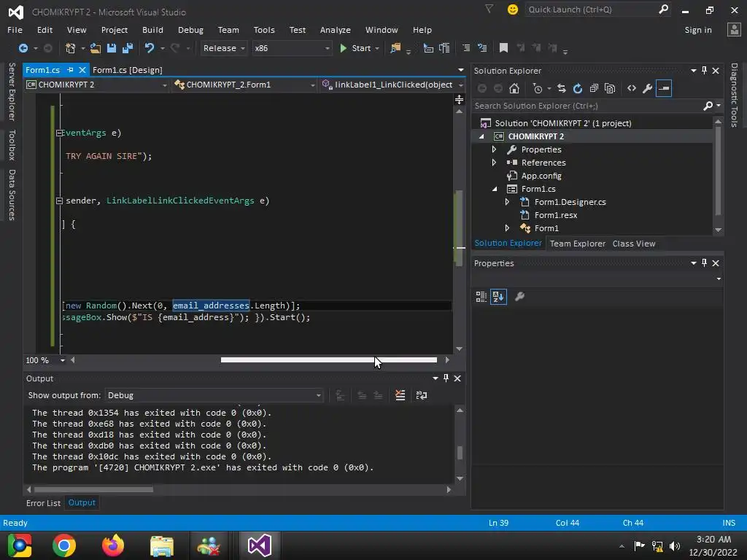Click the feedback smiley face icon

[x=513, y=9]
